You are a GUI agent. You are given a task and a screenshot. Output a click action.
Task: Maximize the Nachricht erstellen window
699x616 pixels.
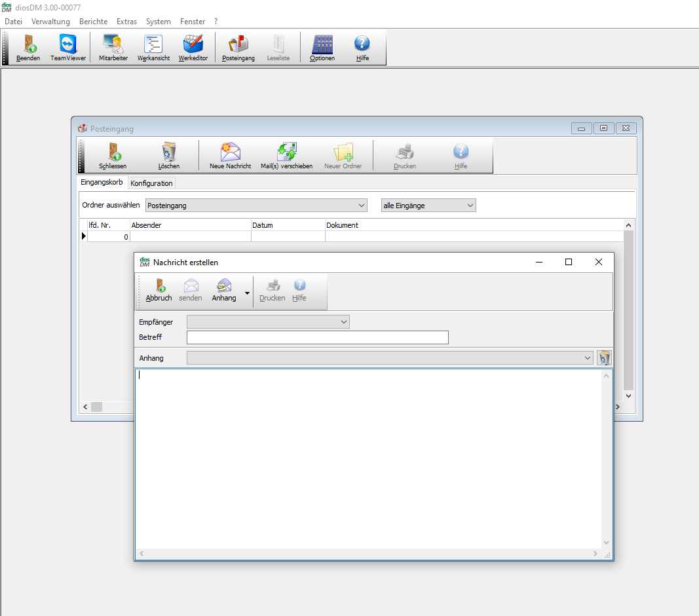pos(569,262)
